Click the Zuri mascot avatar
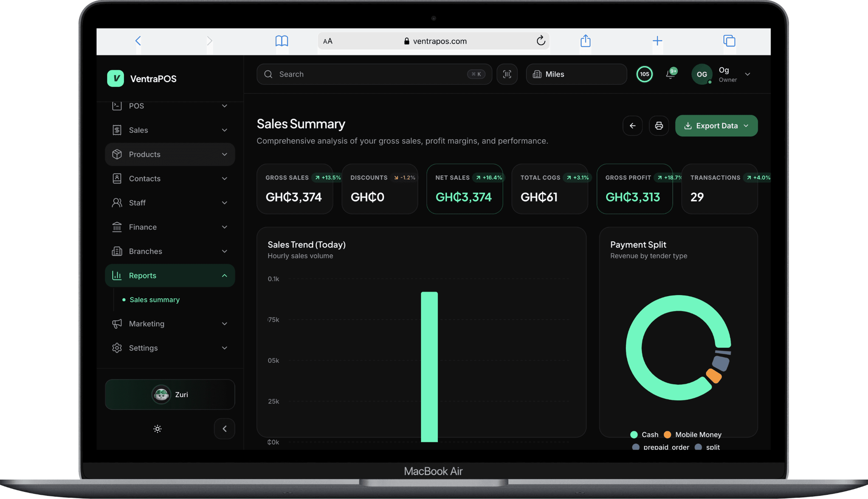Image resolution: width=868 pixels, height=499 pixels. coord(161,394)
